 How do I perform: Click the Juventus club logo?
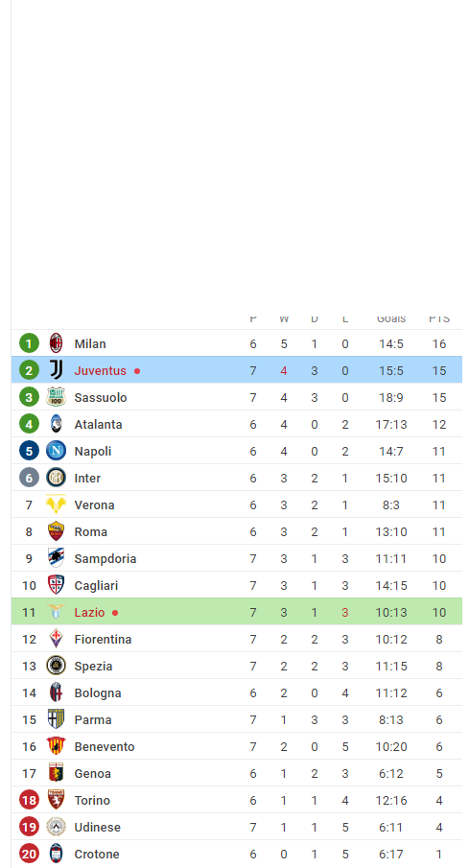(56, 370)
